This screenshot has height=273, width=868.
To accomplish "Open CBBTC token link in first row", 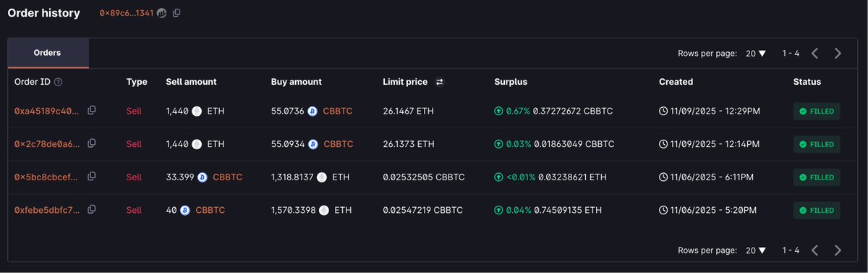I will (339, 112).
